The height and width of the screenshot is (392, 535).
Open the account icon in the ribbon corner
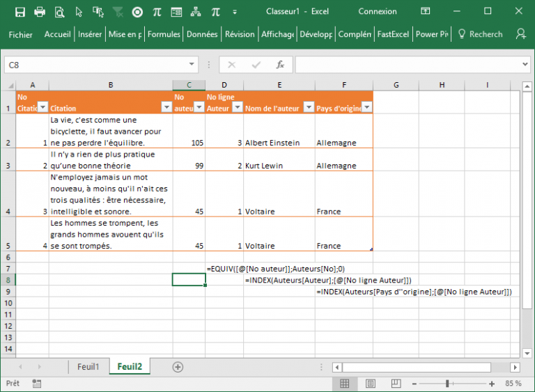[x=520, y=34]
